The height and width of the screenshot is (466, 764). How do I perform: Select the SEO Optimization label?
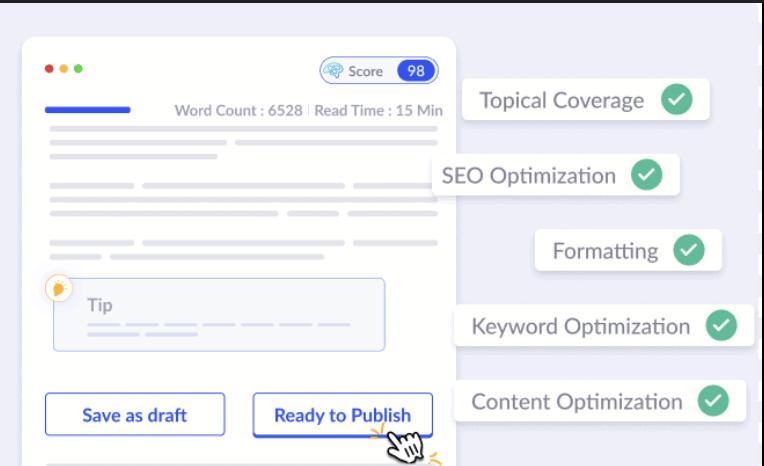click(529, 175)
